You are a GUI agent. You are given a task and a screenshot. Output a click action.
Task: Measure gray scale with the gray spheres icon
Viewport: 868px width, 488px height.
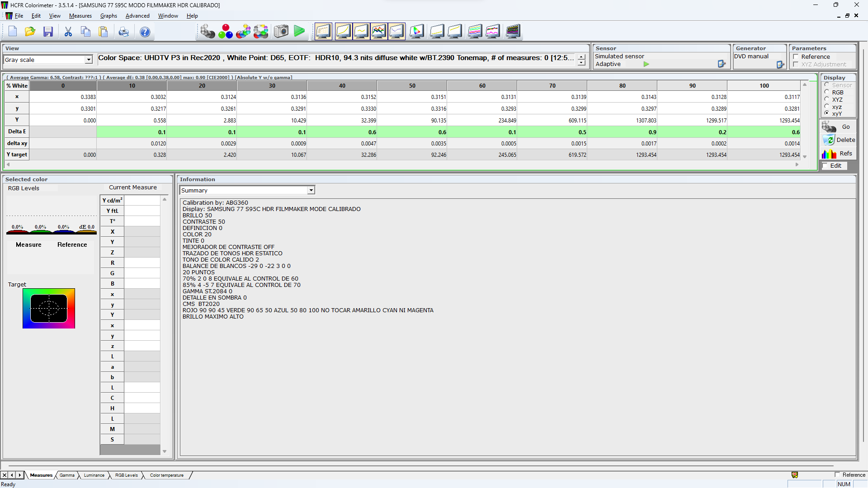208,31
